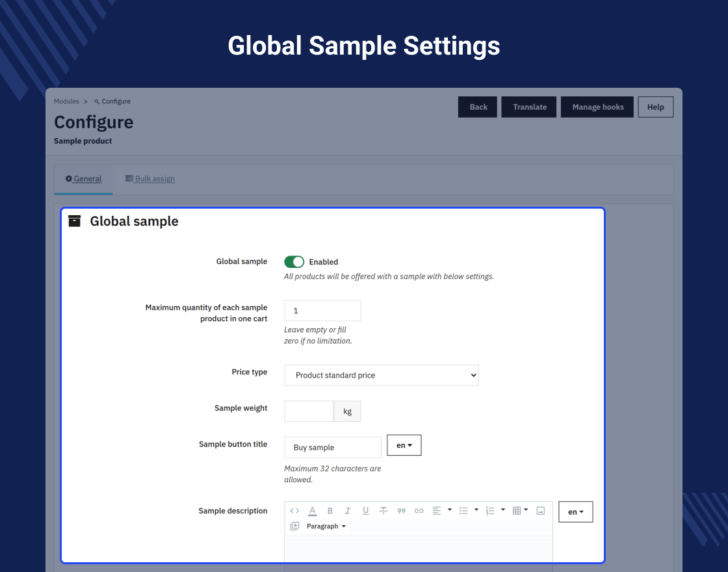Open language dropdown beside Sample button title

click(404, 445)
